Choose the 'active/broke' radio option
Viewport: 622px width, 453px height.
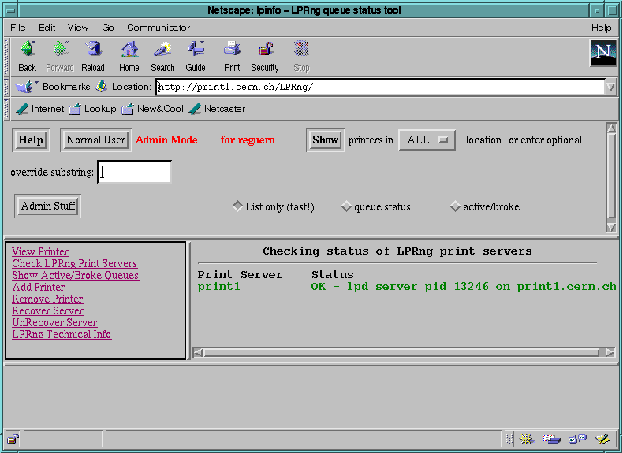455,206
